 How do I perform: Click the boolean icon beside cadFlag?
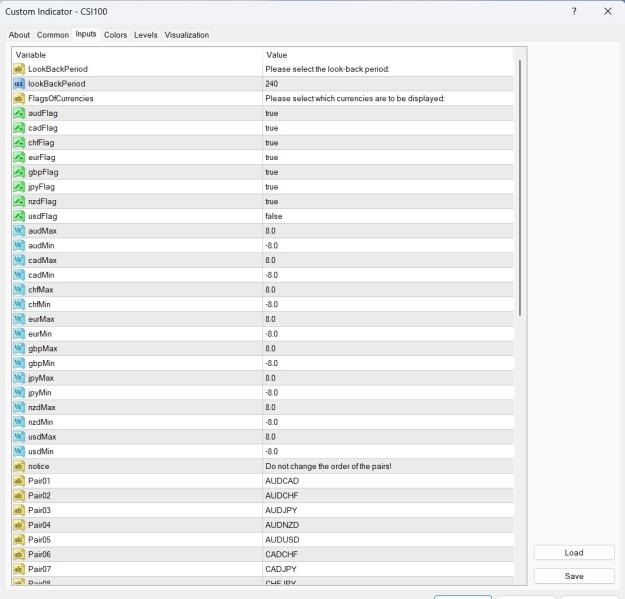[x=19, y=128]
